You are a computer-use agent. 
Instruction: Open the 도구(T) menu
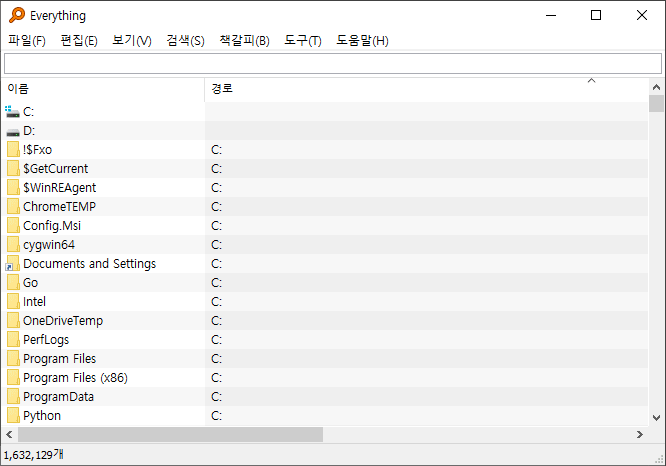coord(302,41)
